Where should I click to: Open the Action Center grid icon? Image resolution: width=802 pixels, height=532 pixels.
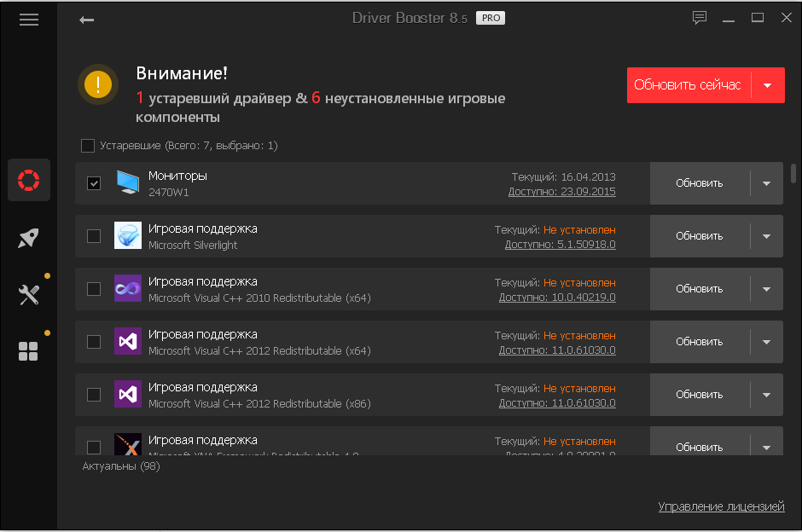tap(28, 351)
